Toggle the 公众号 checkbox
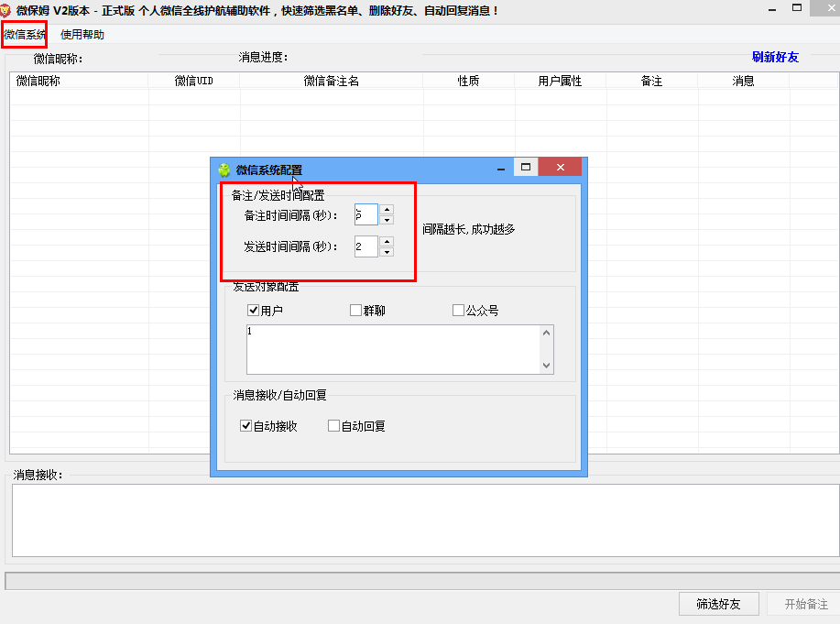Image resolution: width=840 pixels, height=624 pixels. tap(458, 310)
